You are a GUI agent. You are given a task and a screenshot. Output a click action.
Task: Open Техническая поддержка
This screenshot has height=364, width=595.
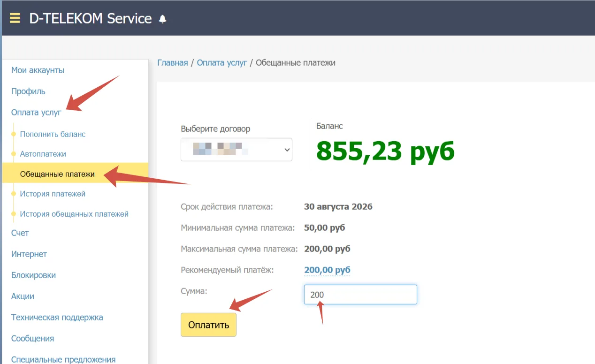[x=57, y=318]
